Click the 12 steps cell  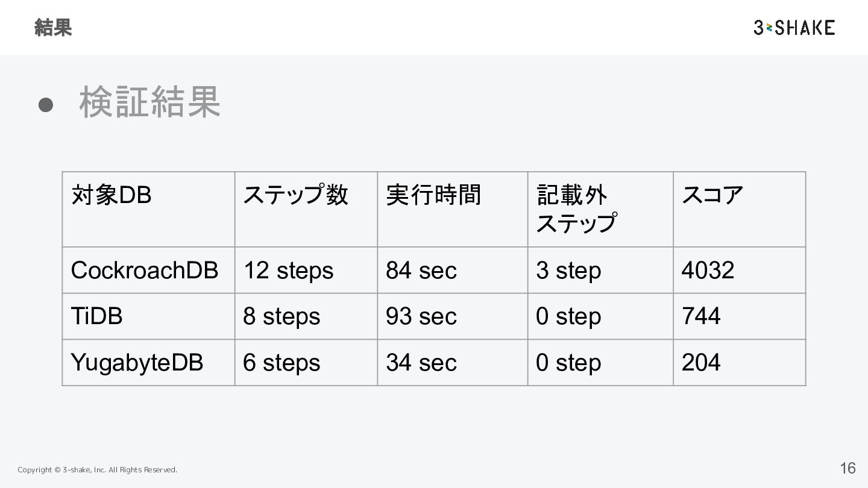tap(288, 271)
